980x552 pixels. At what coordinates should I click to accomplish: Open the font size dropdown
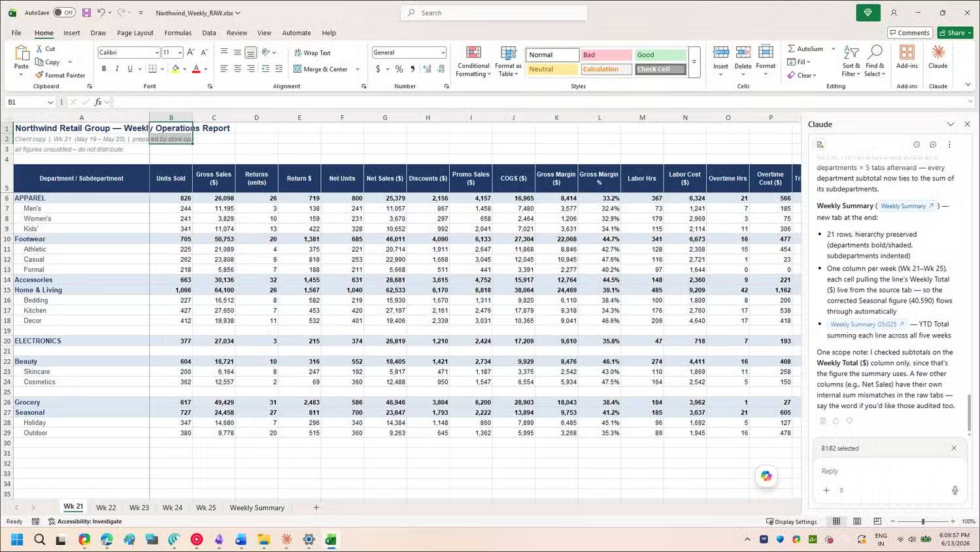[180, 52]
